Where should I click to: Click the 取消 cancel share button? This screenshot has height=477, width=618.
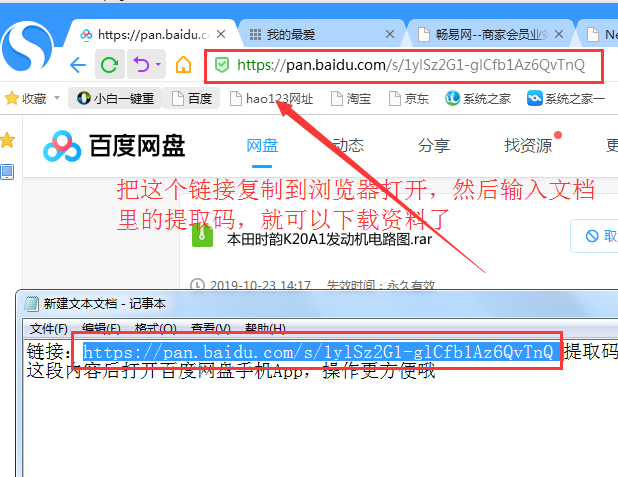[x=595, y=236]
